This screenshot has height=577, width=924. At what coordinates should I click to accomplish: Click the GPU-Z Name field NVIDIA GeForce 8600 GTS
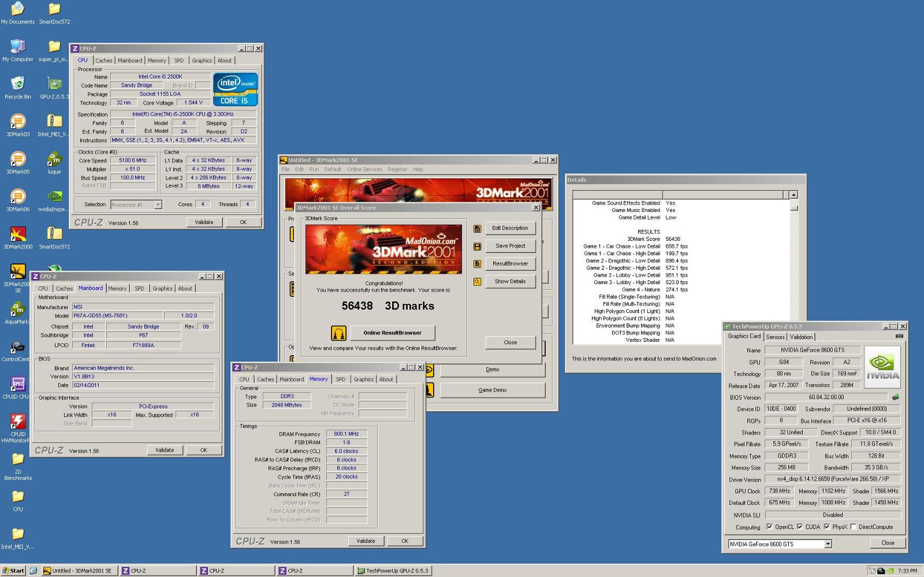point(813,350)
